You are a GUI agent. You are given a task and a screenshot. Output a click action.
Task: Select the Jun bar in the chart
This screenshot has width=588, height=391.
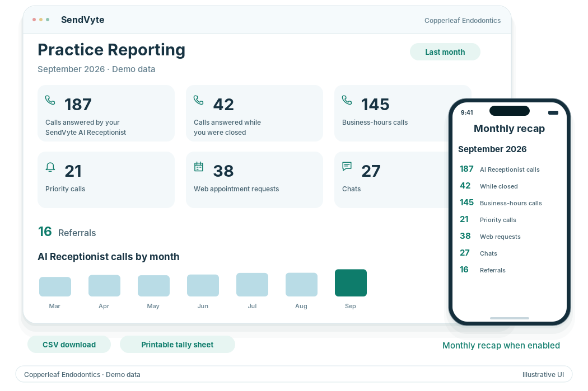point(203,285)
